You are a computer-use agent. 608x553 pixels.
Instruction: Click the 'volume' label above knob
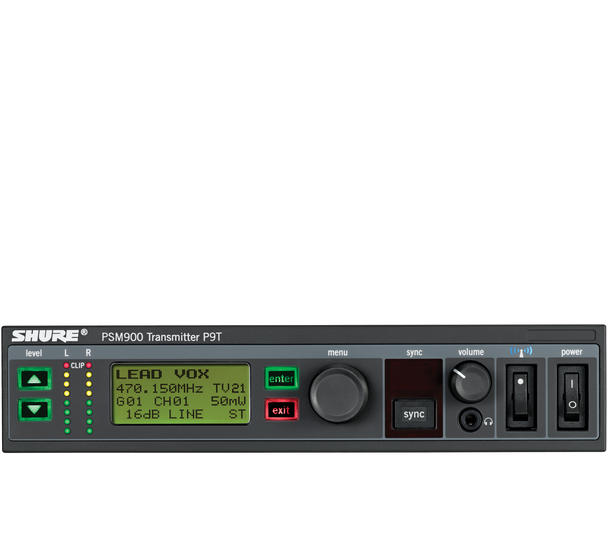click(x=471, y=352)
